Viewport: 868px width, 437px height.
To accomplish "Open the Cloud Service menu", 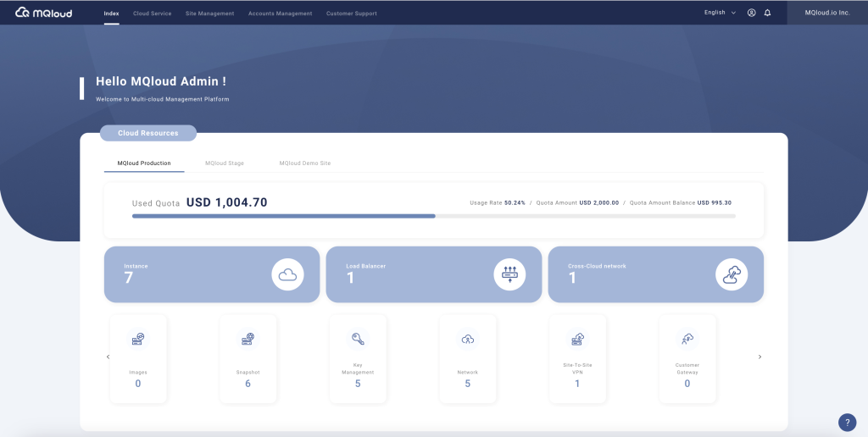I will pos(152,14).
